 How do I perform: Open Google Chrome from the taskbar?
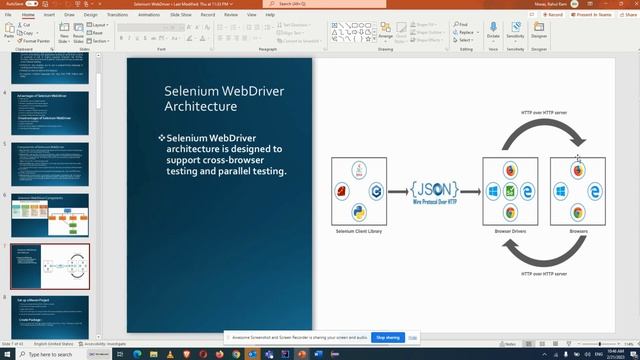[236, 354]
